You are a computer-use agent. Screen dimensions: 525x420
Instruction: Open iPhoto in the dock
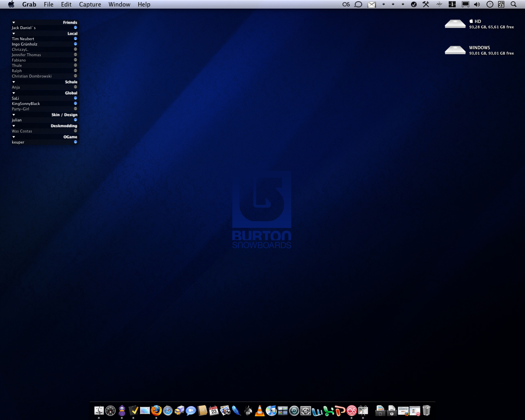[x=225, y=411]
